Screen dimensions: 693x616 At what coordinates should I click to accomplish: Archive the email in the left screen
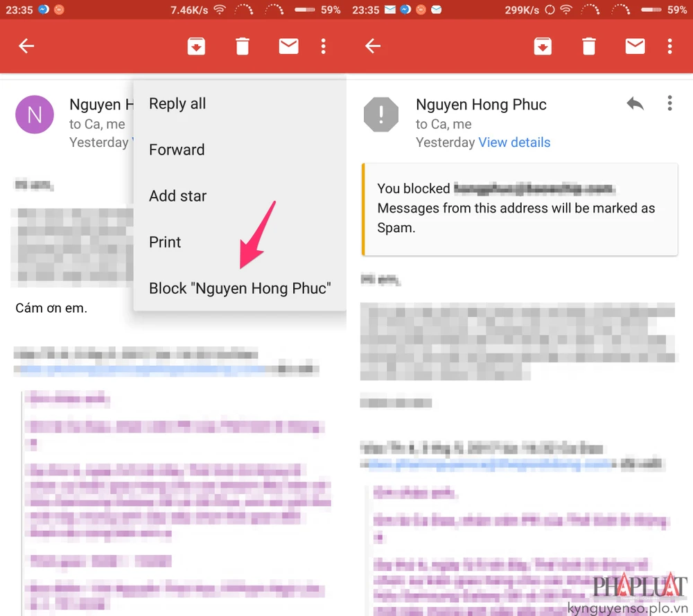click(x=196, y=46)
